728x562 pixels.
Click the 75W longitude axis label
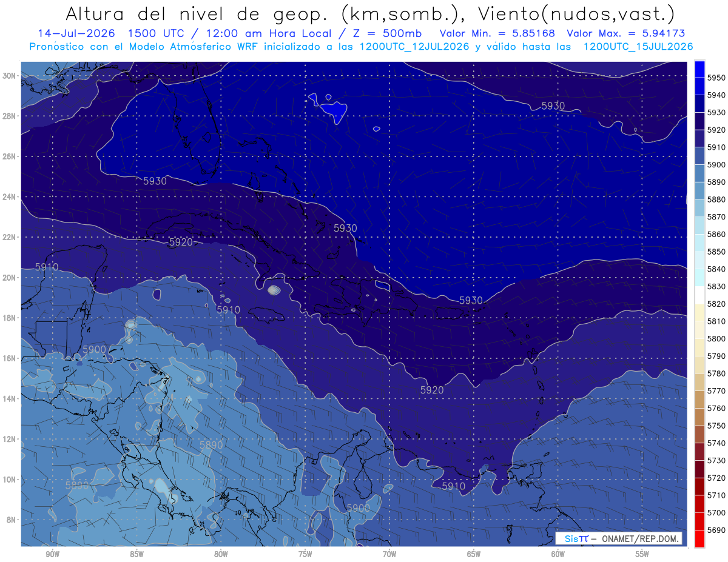point(305,555)
